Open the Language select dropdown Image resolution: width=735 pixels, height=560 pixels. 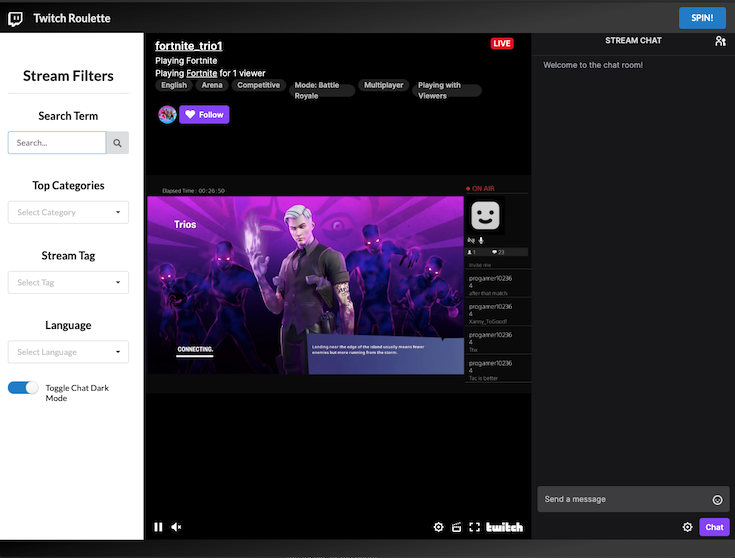68,352
